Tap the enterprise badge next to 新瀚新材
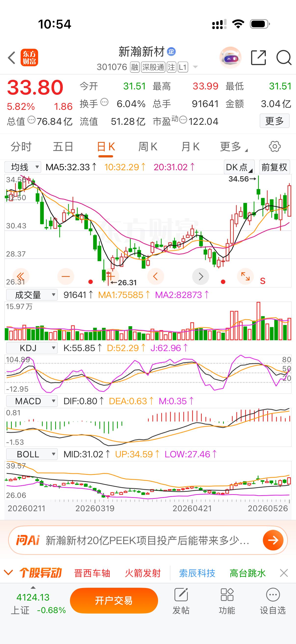 (x=171, y=52)
